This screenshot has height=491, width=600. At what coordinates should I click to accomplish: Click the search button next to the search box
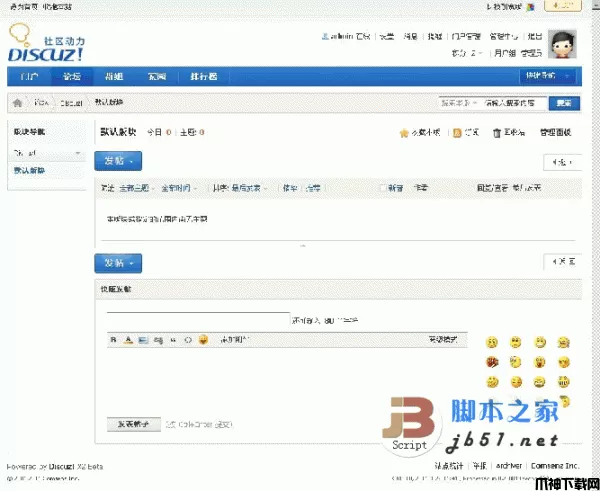click(564, 103)
